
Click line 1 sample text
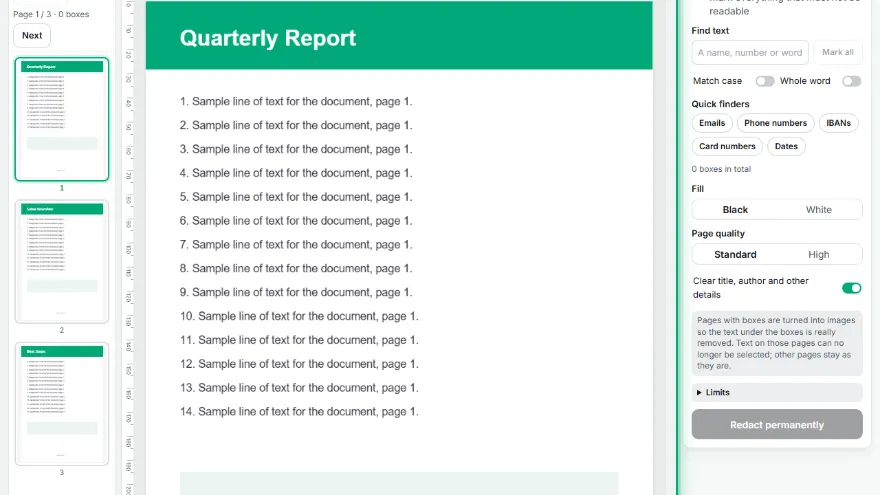point(296,102)
